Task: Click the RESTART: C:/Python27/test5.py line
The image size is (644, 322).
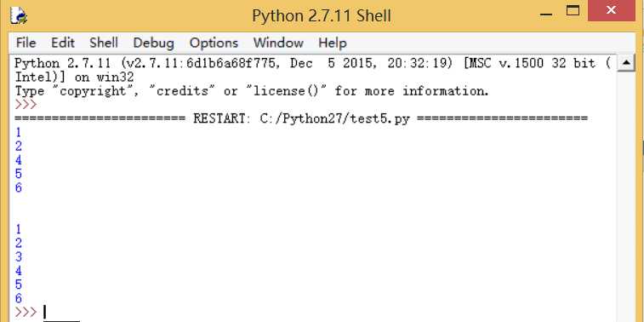Action: (301, 118)
